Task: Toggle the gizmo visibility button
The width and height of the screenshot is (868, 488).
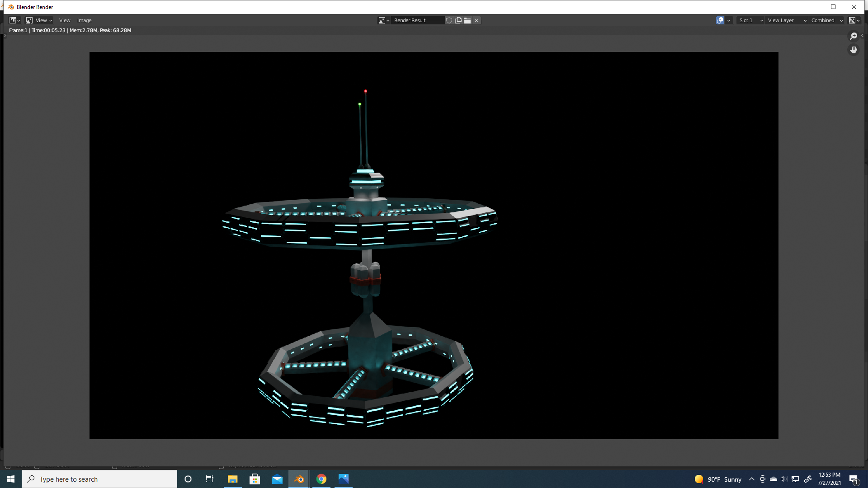Action: tap(720, 20)
